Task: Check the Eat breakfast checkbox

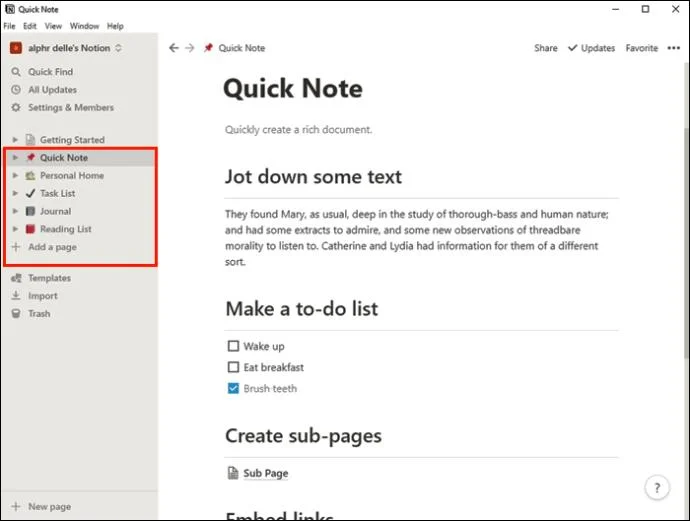Action: click(233, 367)
